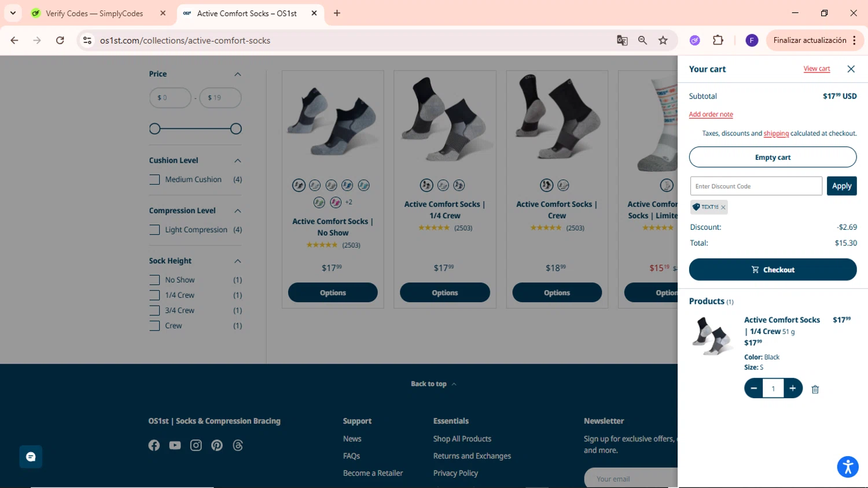Bookmark this page with the star

pyautogui.click(x=663, y=41)
